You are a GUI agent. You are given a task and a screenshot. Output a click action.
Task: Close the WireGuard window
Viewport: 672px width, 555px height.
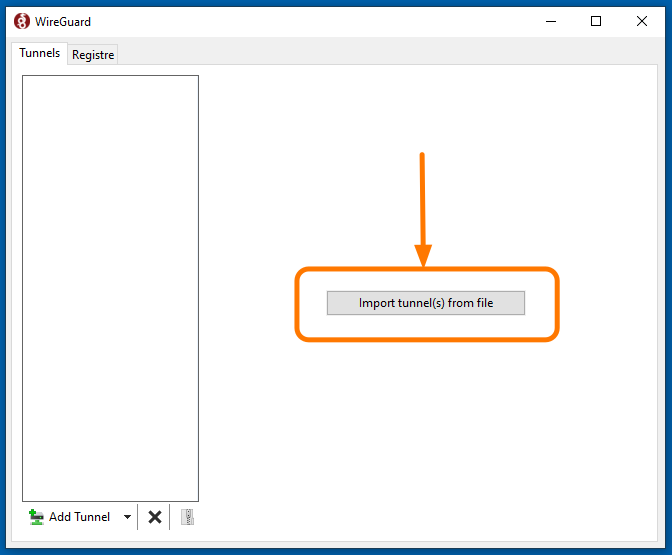click(642, 21)
